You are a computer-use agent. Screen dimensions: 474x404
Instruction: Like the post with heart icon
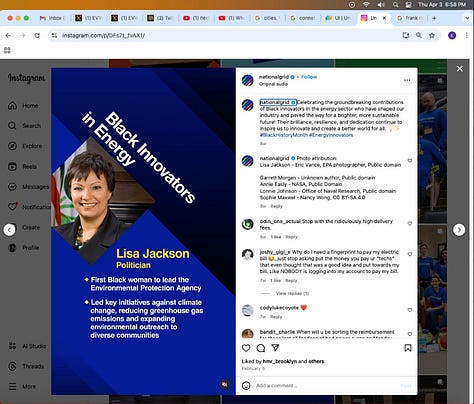pos(246,348)
